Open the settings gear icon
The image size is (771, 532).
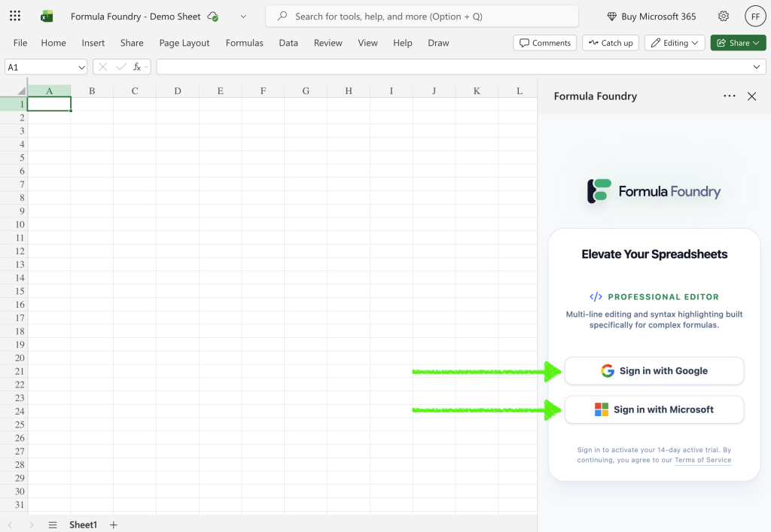coord(723,16)
